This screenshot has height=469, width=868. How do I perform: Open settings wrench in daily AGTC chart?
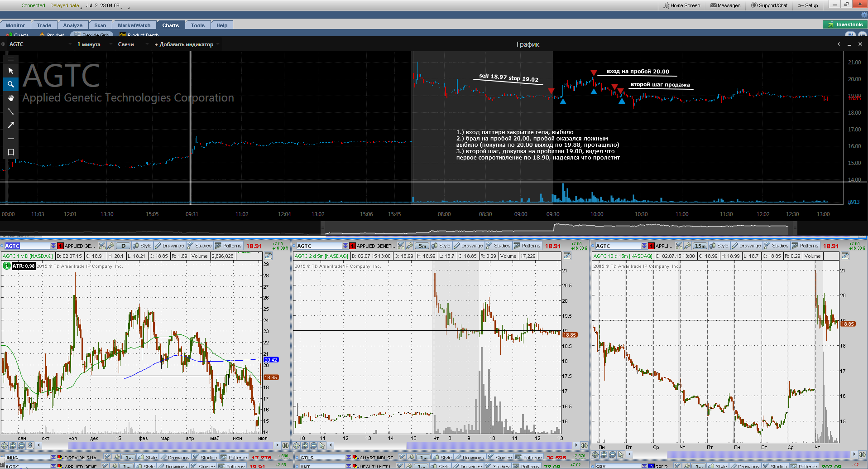pyautogui.click(x=111, y=246)
